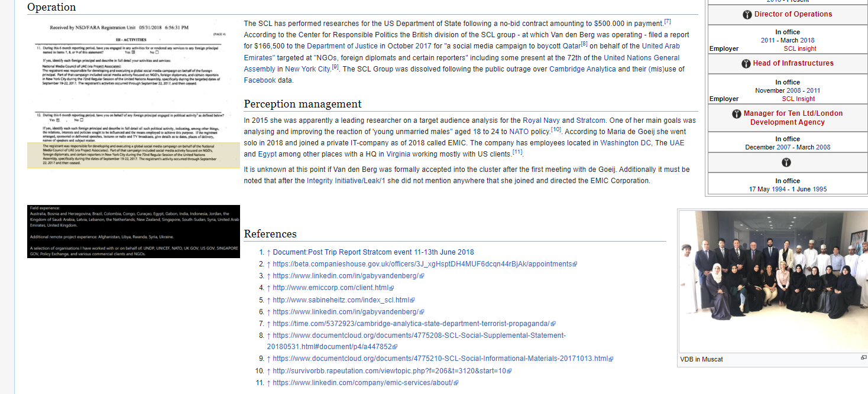The image size is (868, 394).
Task: Open the VDB in Muscat group photo
Action: [x=773, y=281]
